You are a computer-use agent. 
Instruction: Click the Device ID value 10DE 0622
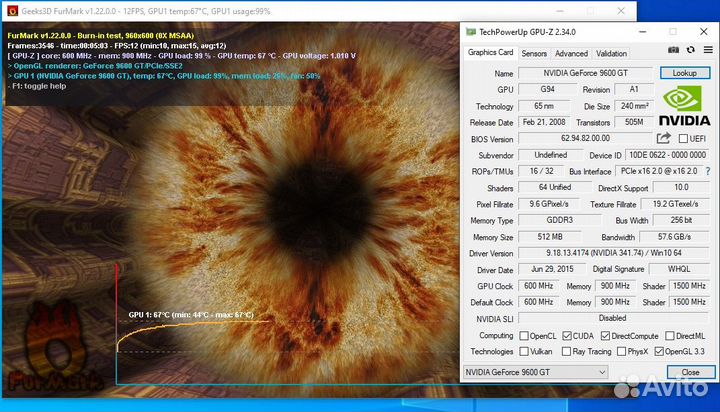tap(668, 155)
